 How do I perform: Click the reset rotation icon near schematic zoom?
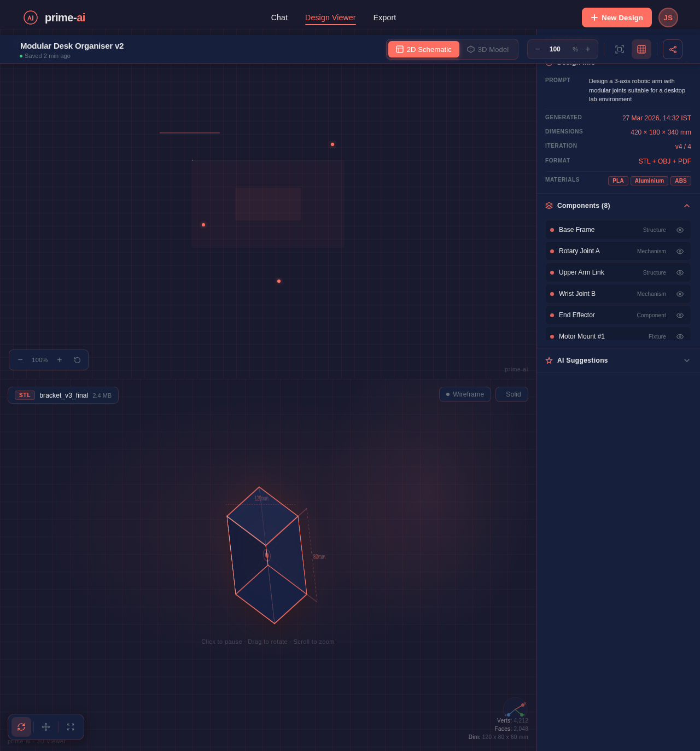coord(77,360)
